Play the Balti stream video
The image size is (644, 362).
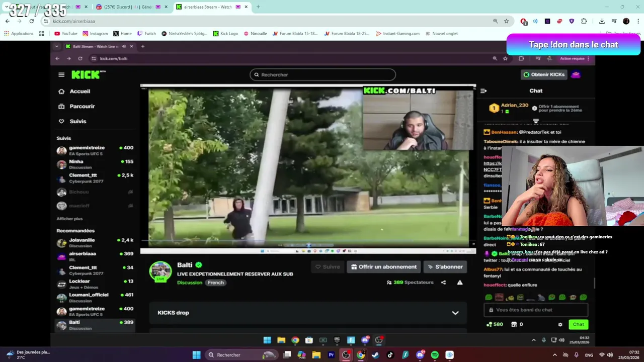click(308, 168)
